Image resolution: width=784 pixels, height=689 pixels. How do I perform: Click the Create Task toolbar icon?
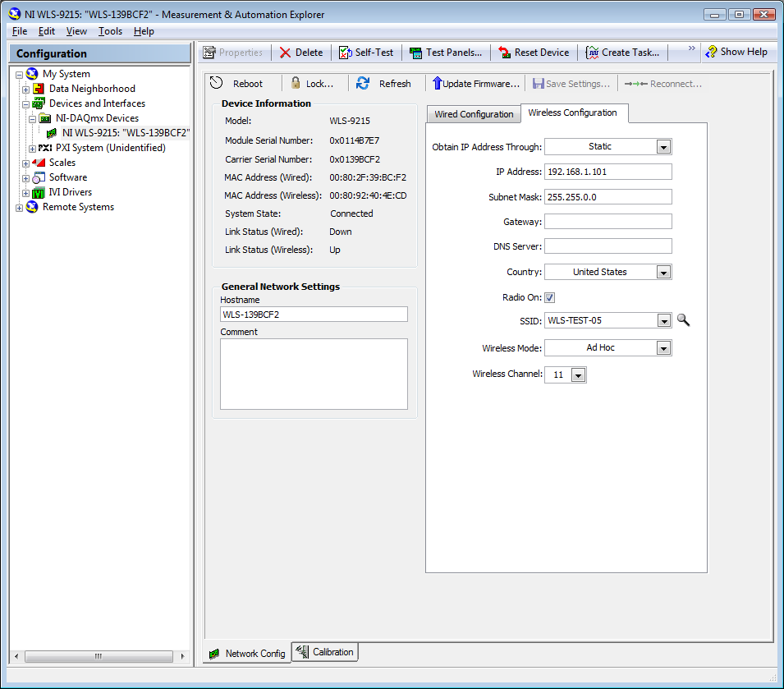pos(592,53)
